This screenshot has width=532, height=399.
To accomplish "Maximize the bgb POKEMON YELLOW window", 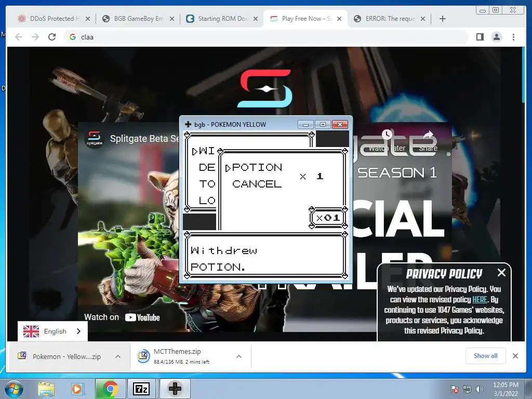I will tap(322, 125).
